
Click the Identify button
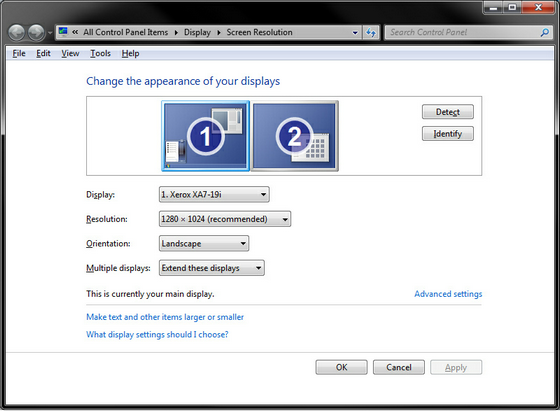point(448,134)
